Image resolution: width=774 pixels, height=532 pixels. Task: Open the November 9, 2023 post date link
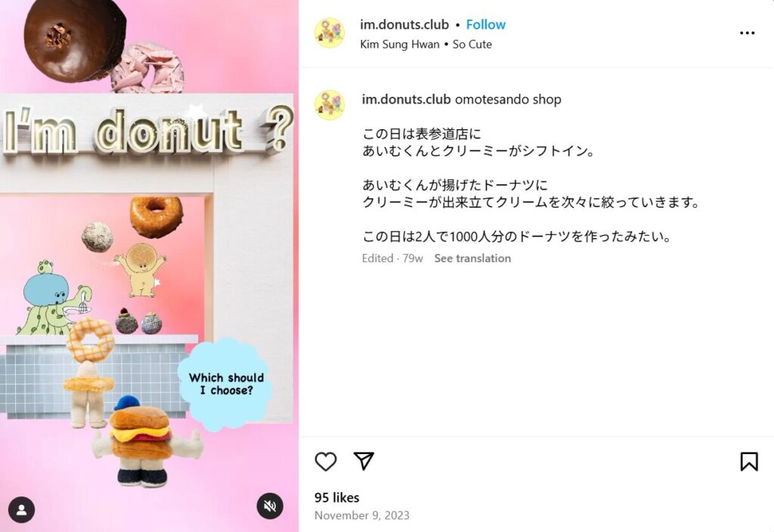point(362,515)
